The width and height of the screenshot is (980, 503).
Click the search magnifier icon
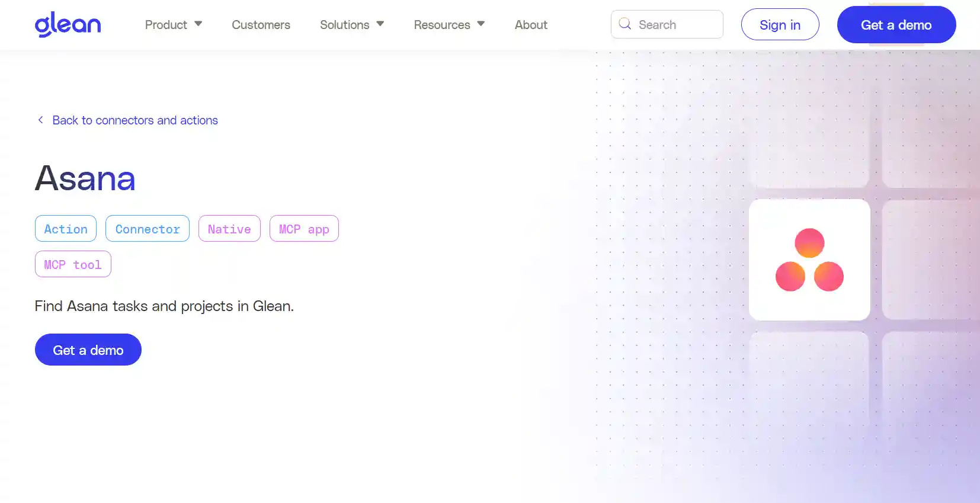[624, 24]
